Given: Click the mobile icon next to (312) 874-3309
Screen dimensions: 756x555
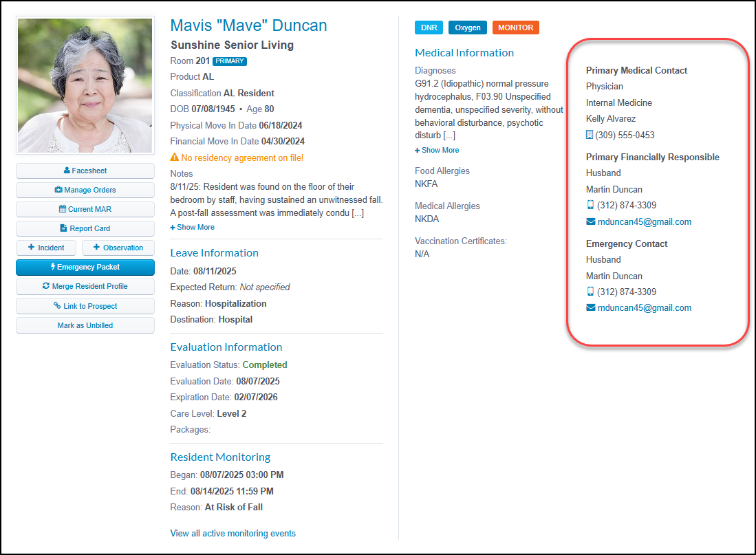Looking at the screenshot, I should (590, 205).
